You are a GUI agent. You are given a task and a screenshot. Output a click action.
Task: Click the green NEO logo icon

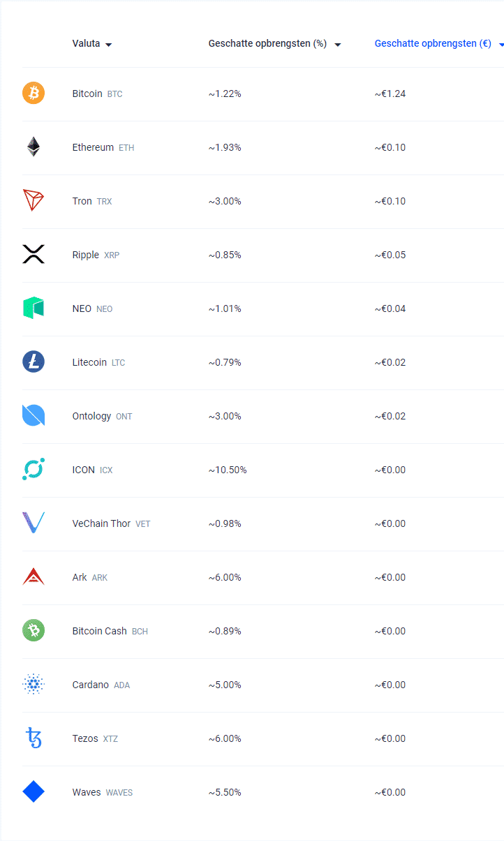click(x=34, y=308)
